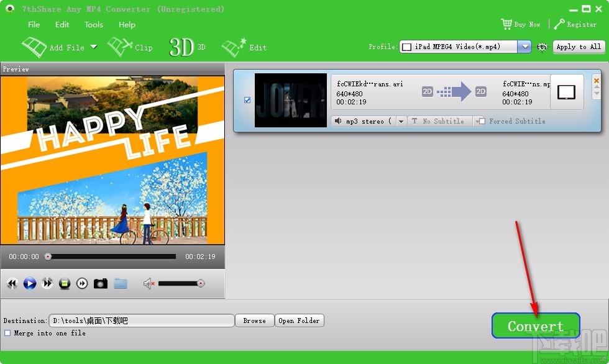The height and width of the screenshot is (364, 609).
Task: Move file down with arrow icon
Action: click(x=597, y=94)
